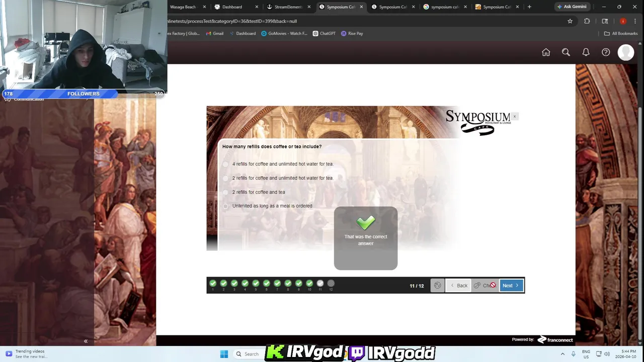644x362 pixels.
Task: Switch to the Wasaga Beach tab
Action: click(184, 7)
